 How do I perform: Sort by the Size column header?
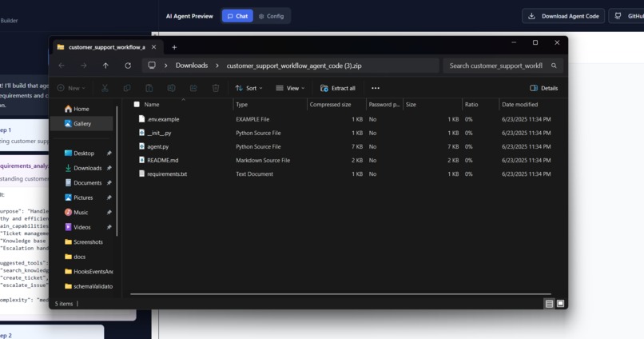click(411, 105)
